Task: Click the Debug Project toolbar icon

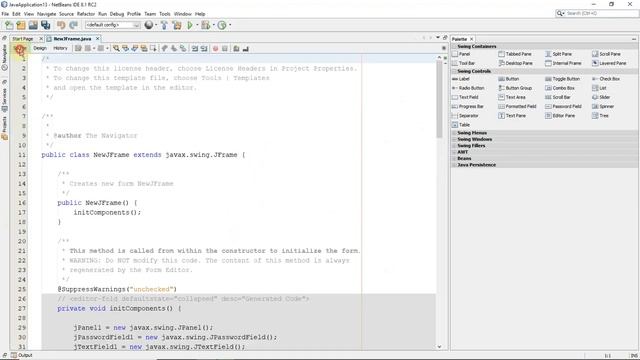Action: [205, 25]
